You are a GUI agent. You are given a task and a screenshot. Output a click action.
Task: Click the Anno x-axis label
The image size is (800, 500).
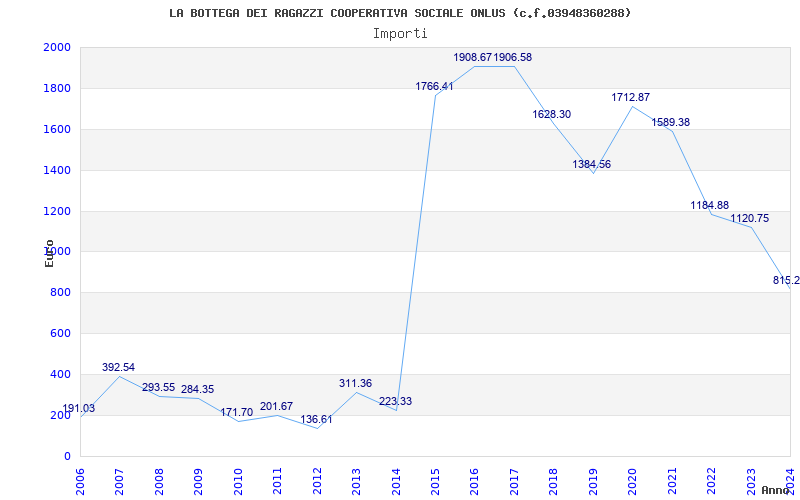click(x=776, y=490)
